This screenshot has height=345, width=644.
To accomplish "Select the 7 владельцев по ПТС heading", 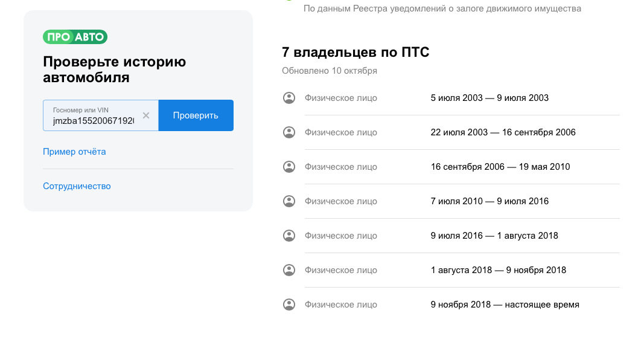I will 355,53.
